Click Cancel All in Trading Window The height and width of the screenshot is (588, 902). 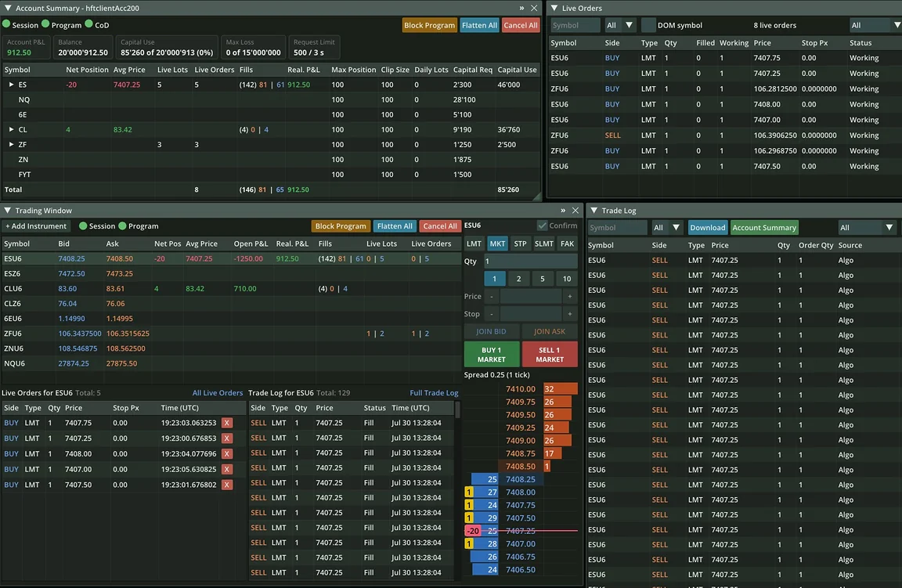(440, 226)
